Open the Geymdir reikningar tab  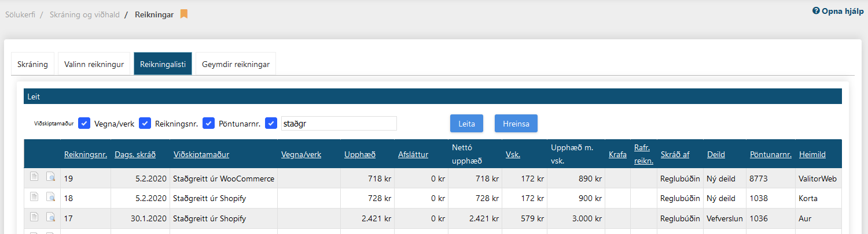coord(236,64)
